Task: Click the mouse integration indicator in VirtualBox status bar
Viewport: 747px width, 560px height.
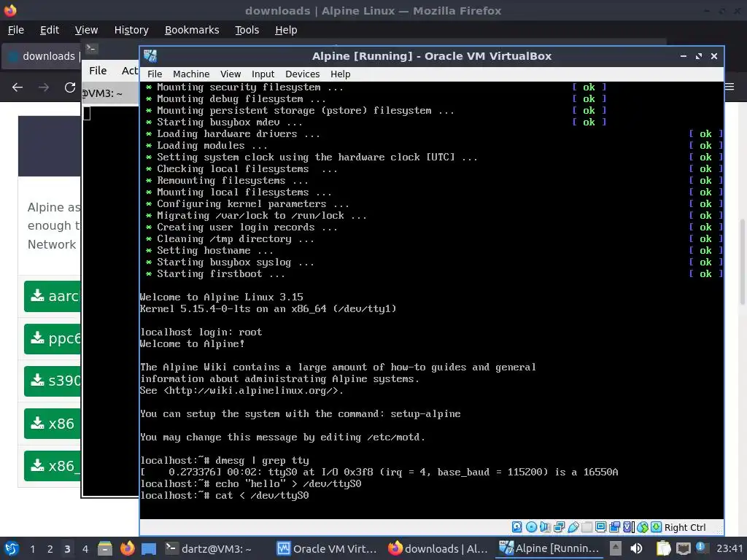Action: pos(643,527)
